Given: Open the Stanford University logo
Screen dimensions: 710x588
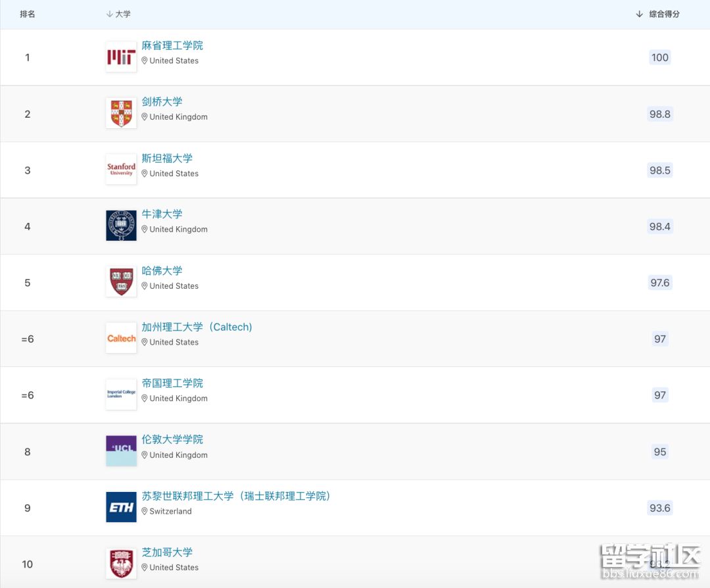Looking at the screenshot, I should [x=121, y=170].
